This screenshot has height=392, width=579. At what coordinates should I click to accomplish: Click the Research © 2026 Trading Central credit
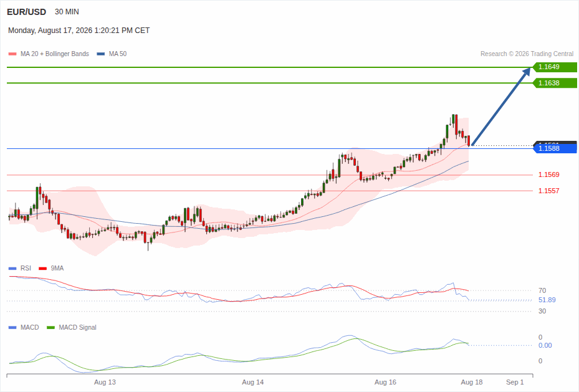[527, 54]
